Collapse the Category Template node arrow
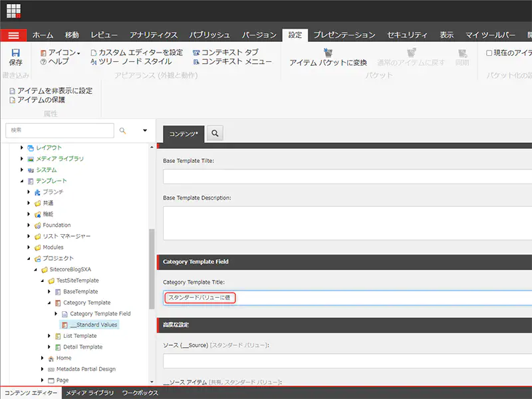This screenshot has width=532, height=399. pos(49,303)
